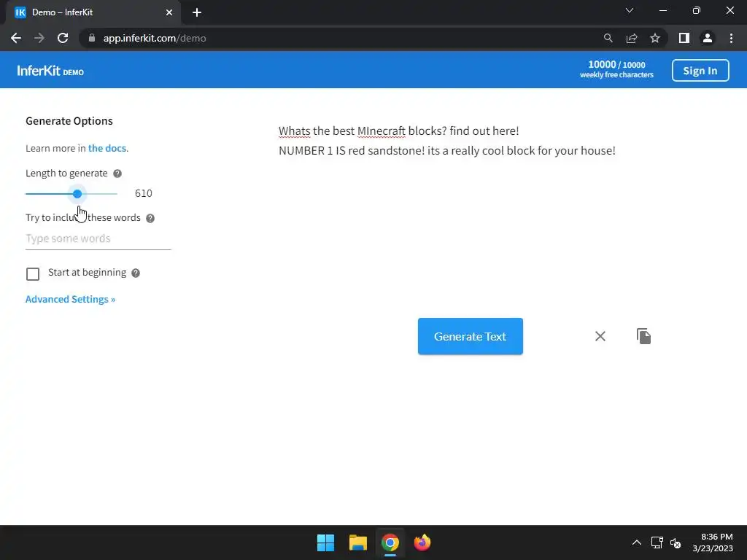Show help for Try to include these words
747x560 pixels.
click(150, 218)
